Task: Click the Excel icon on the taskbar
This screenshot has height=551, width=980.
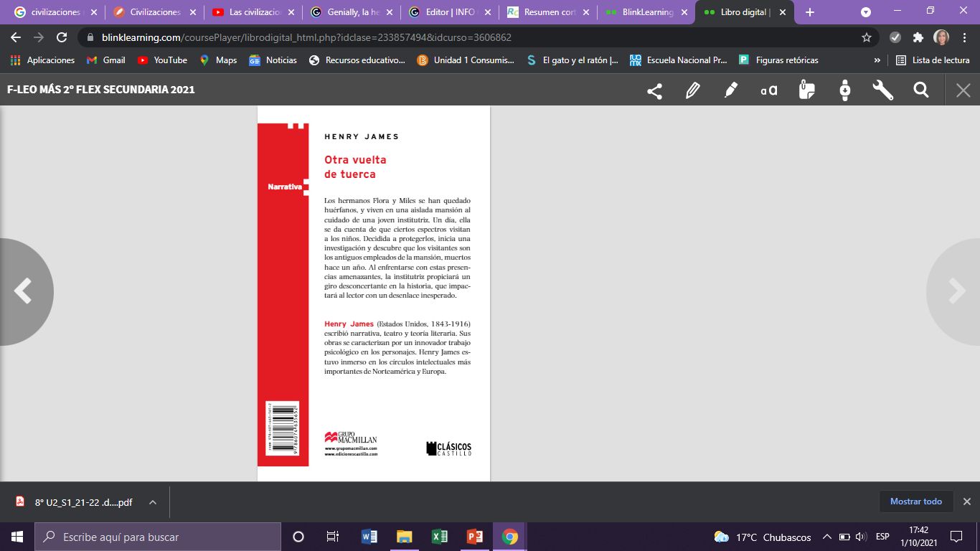Action: pos(438,536)
